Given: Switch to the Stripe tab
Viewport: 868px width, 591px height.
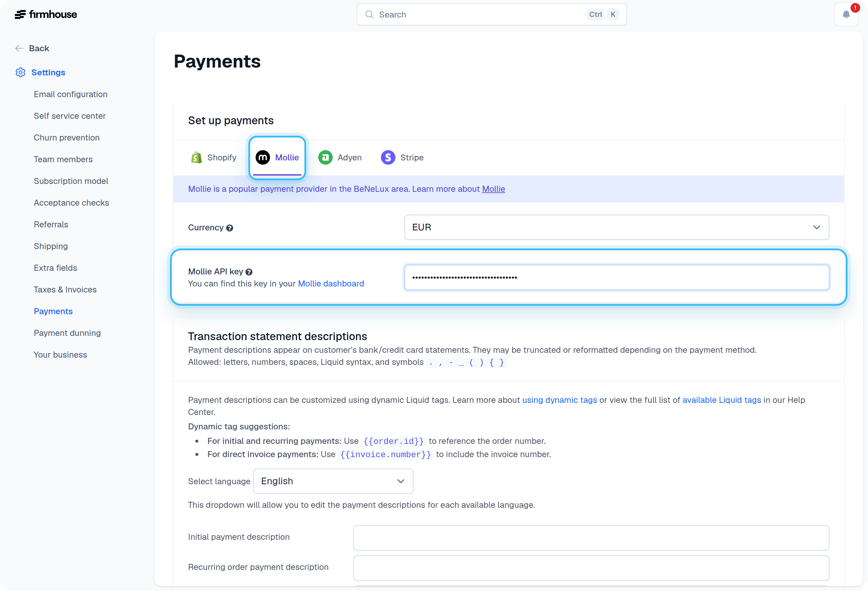Looking at the screenshot, I should 403,158.
